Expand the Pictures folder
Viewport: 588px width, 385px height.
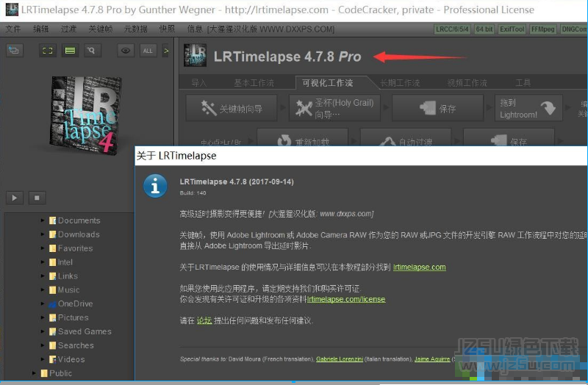pos(43,317)
